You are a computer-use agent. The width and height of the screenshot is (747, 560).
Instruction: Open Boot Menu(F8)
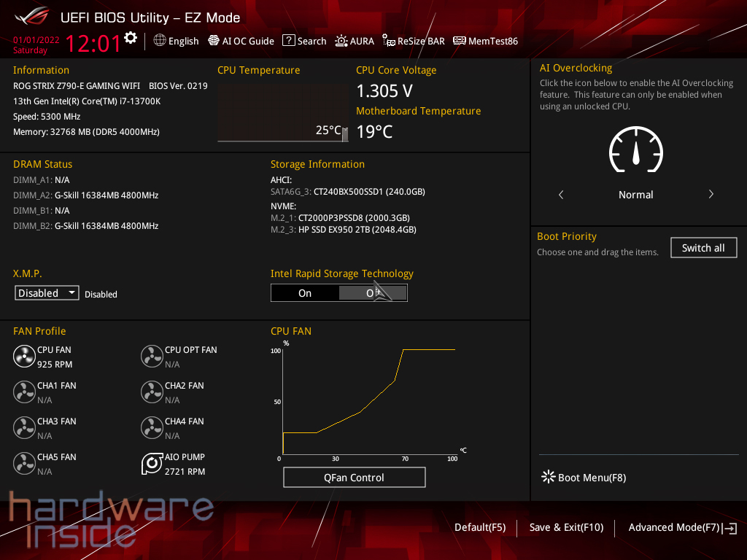(x=584, y=477)
